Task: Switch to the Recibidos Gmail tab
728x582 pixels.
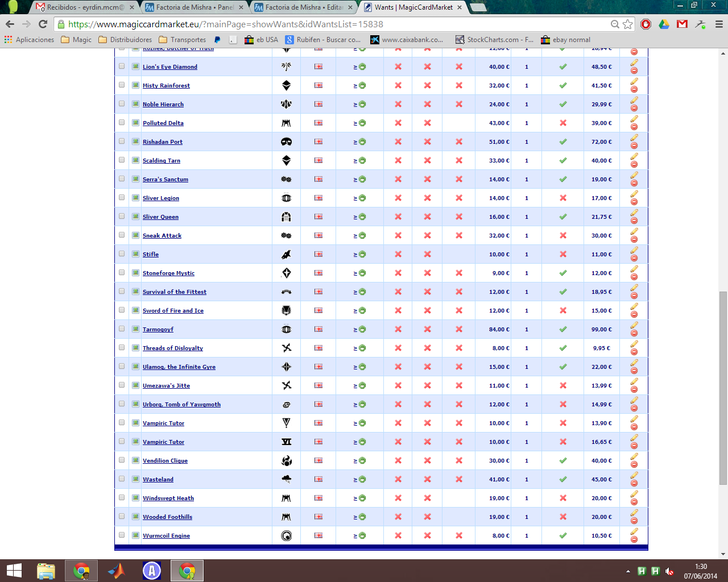Action: 86,7
